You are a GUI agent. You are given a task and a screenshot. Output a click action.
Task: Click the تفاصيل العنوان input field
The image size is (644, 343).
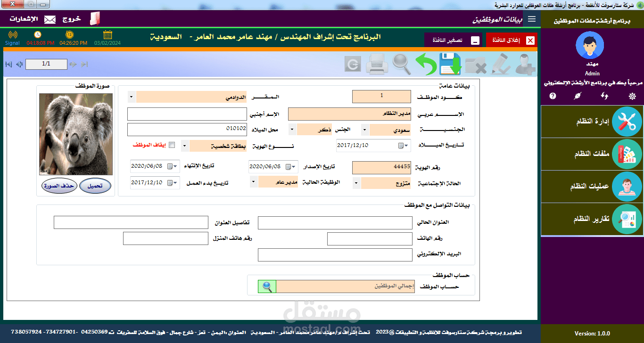[x=131, y=222]
